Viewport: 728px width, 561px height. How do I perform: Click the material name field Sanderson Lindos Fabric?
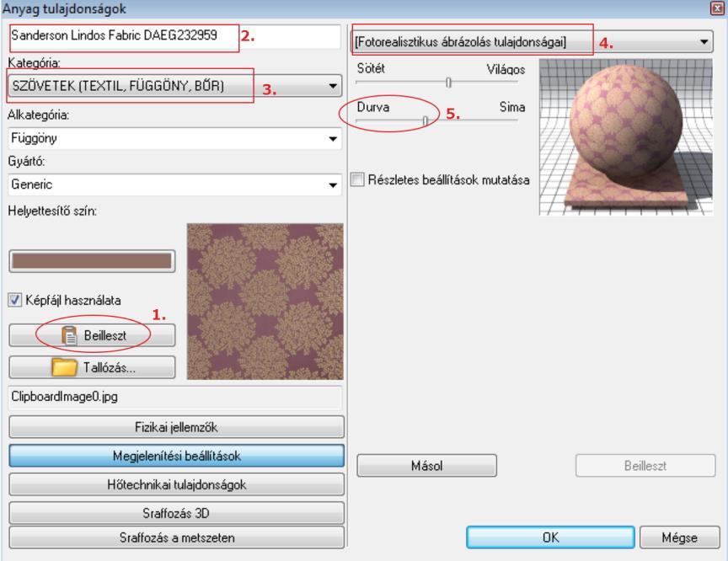(174, 36)
